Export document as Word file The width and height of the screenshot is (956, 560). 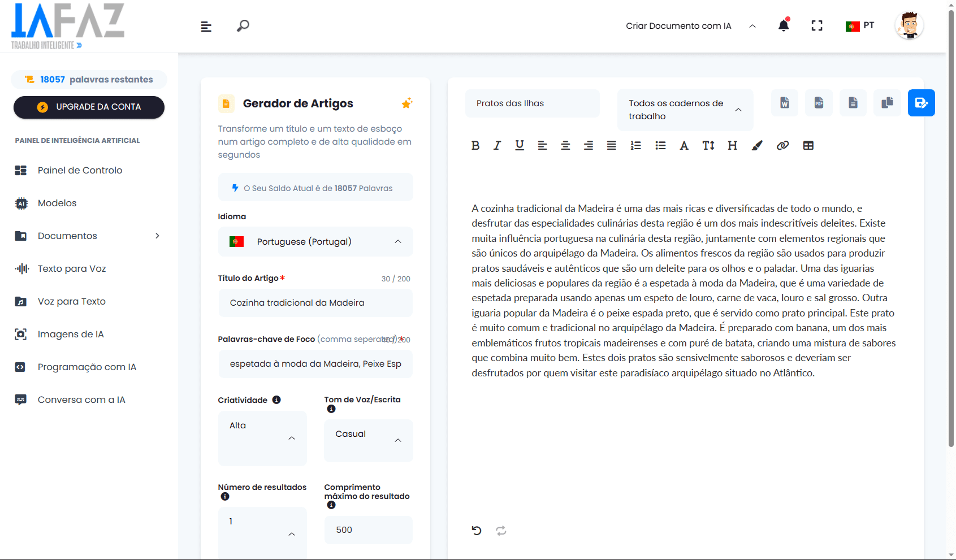point(785,103)
